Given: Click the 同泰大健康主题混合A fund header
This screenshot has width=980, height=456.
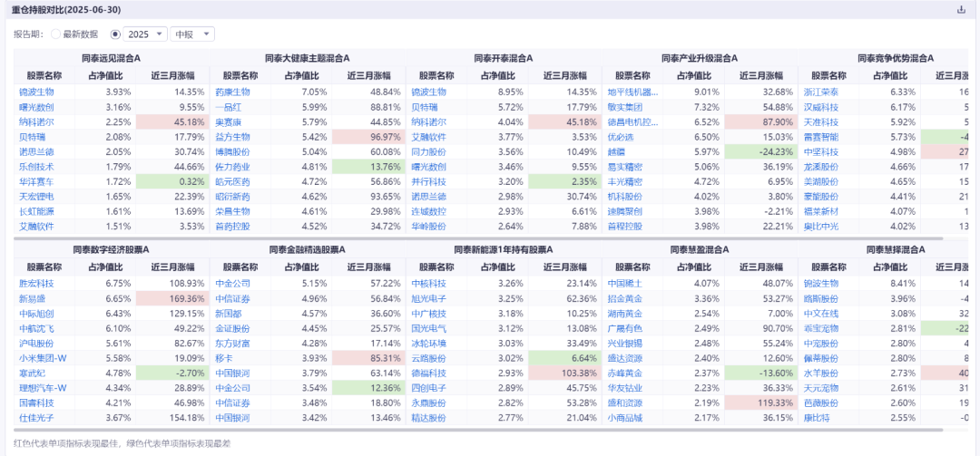Looking at the screenshot, I should [307, 58].
